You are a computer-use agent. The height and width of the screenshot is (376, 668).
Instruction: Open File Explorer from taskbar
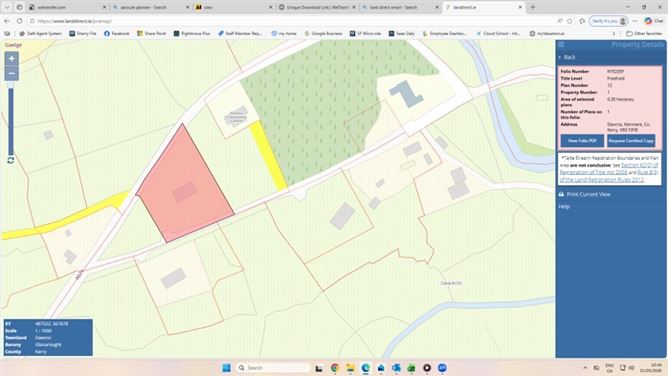coord(350,367)
